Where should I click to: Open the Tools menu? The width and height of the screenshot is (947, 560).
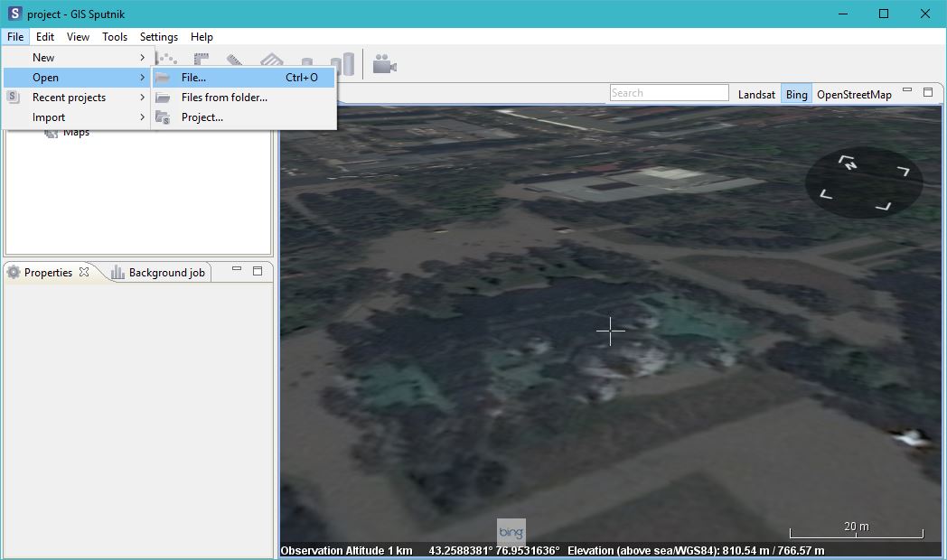coord(115,37)
